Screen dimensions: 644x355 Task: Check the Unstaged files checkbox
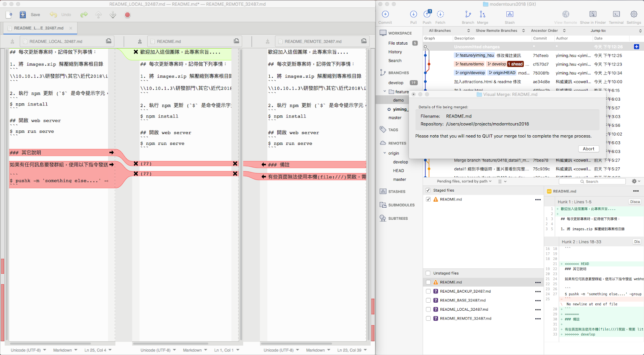[x=428, y=273]
